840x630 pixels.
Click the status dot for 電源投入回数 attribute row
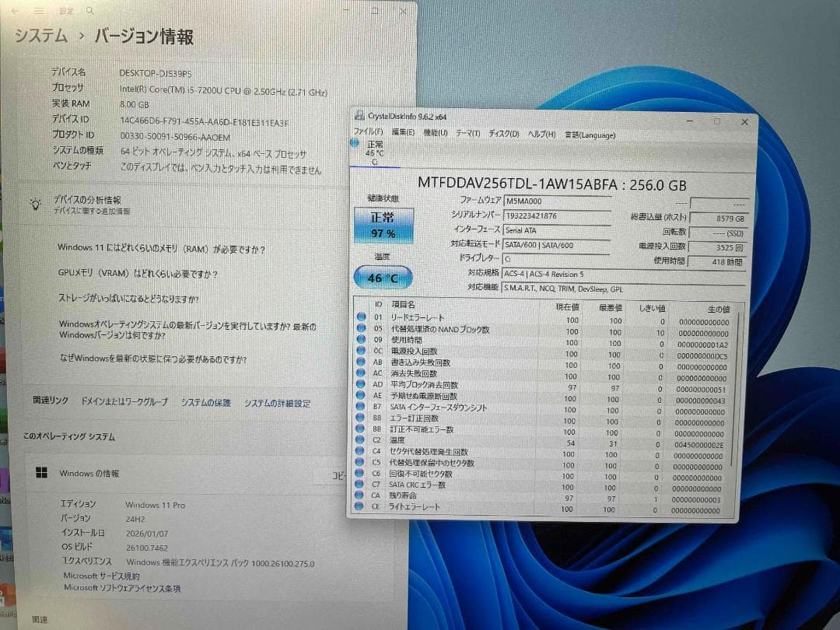pos(362,351)
